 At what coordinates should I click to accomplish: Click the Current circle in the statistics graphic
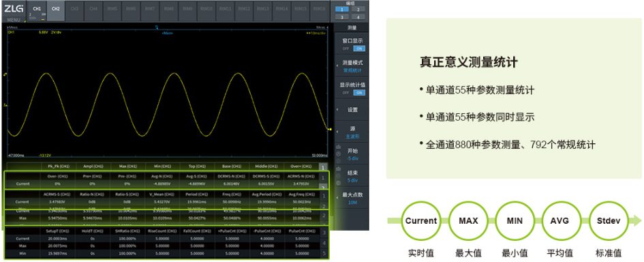click(x=421, y=221)
